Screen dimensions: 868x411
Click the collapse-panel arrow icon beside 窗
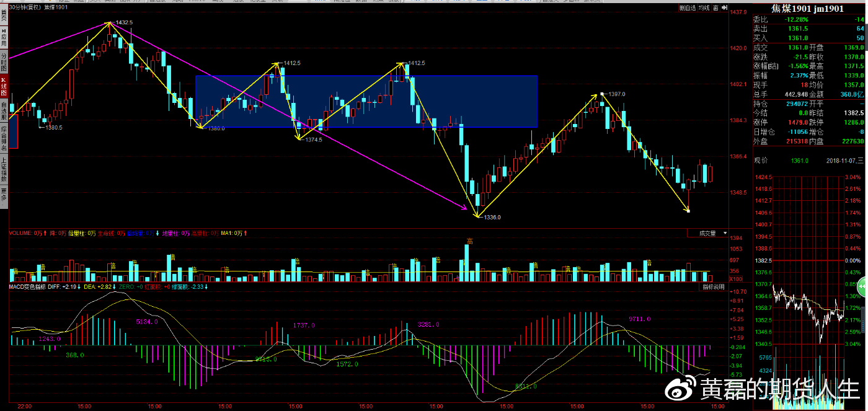pyautogui.click(x=724, y=8)
